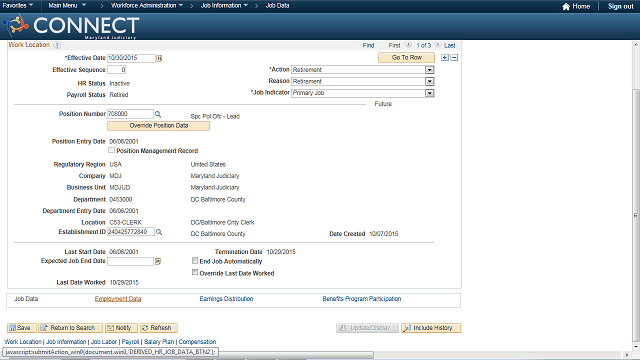Click Establishment ID input field

(x=131, y=232)
